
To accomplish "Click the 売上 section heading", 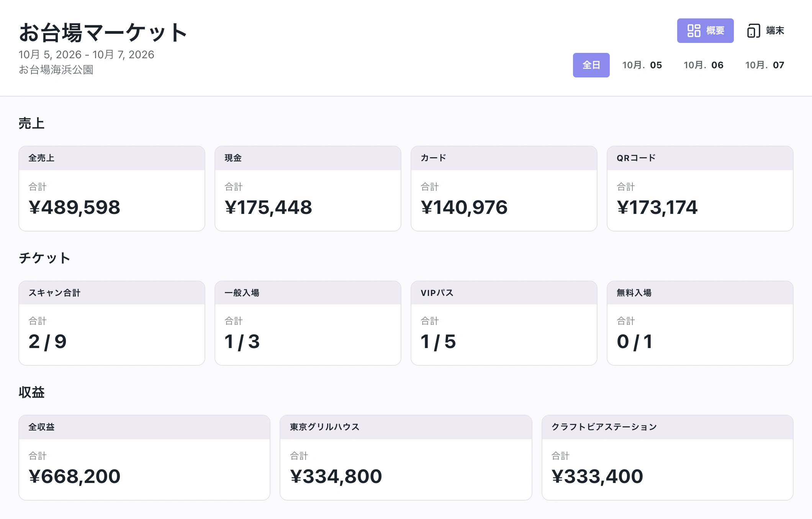I will coord(31,123).
